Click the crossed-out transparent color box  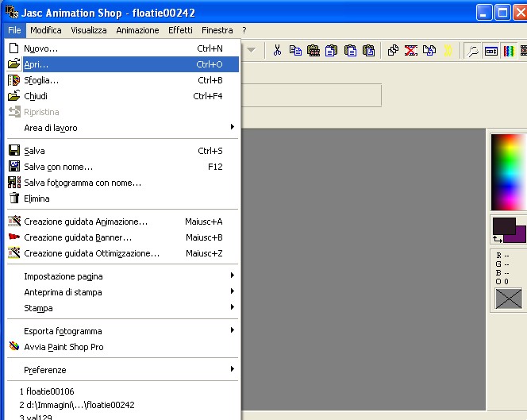pos(509,299)
